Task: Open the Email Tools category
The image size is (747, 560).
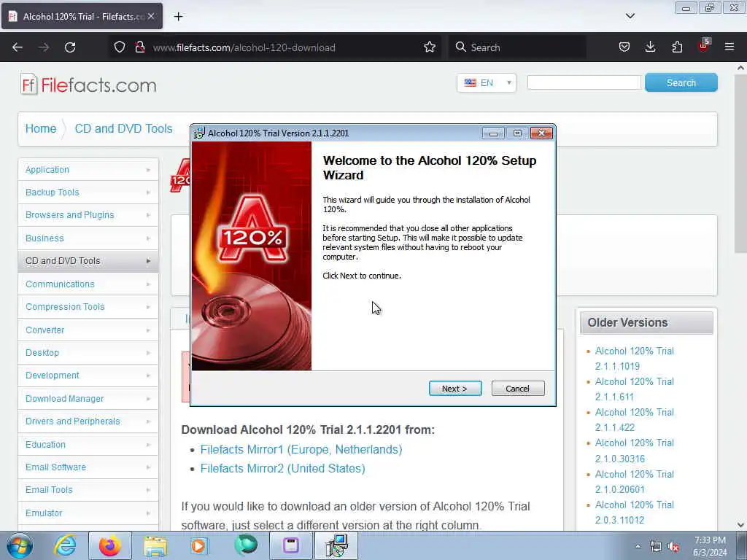Action: pyautogui.click(x=88, y=490)
